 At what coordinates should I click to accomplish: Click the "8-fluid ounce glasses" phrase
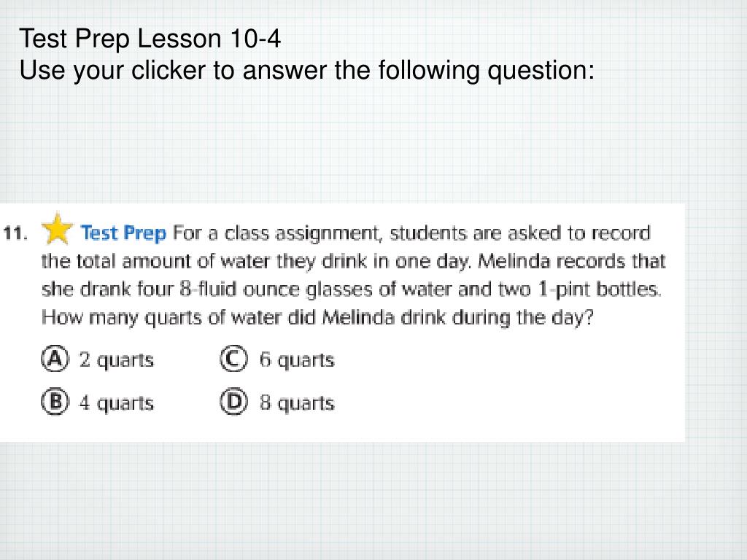click(276, 289)
